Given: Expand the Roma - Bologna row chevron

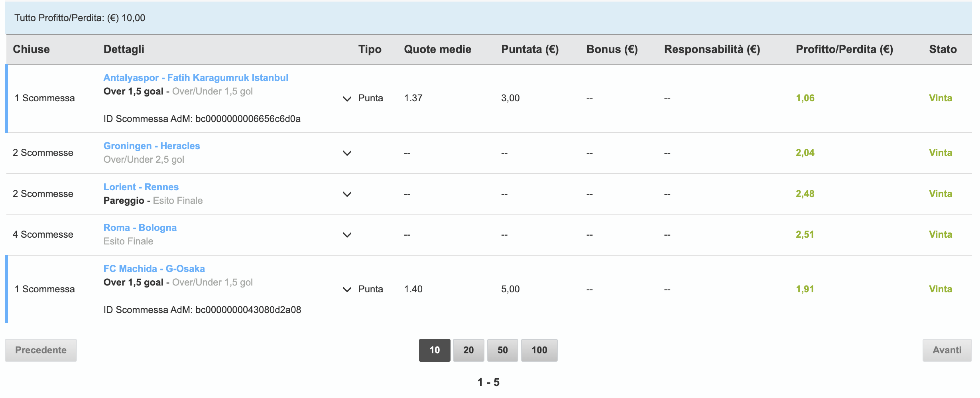Looking at the screenshot, I should click(x=347, y=235).
